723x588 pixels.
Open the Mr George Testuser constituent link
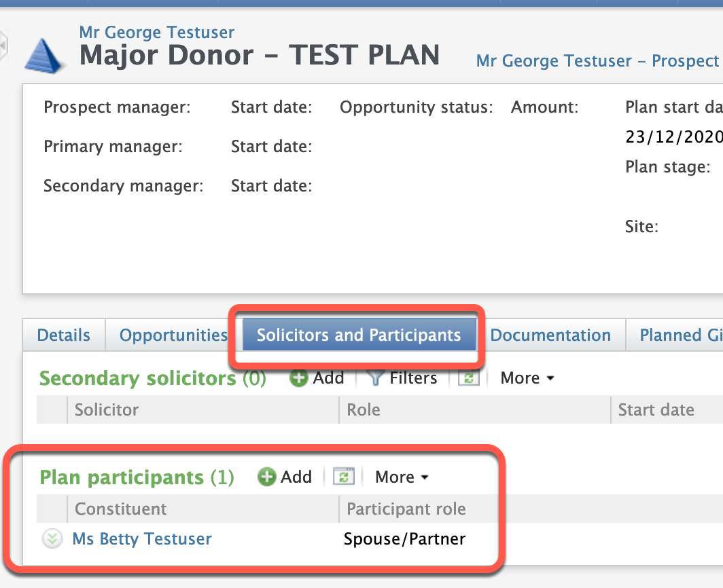[157, 32]
